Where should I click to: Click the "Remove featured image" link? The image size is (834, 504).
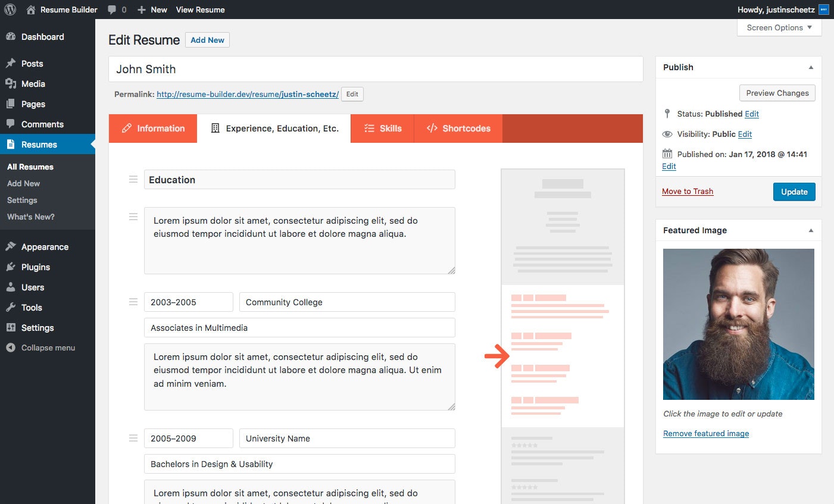click(705, 433)
